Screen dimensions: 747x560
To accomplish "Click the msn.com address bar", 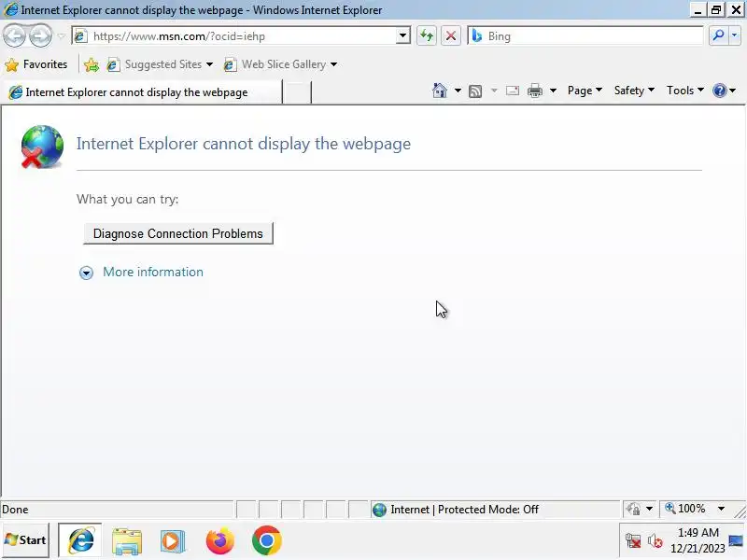I will pos(241,36).
